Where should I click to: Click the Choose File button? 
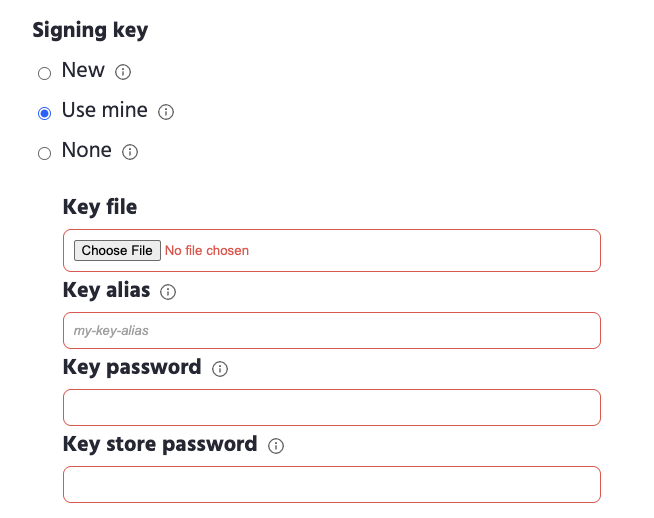coord(117,250)
